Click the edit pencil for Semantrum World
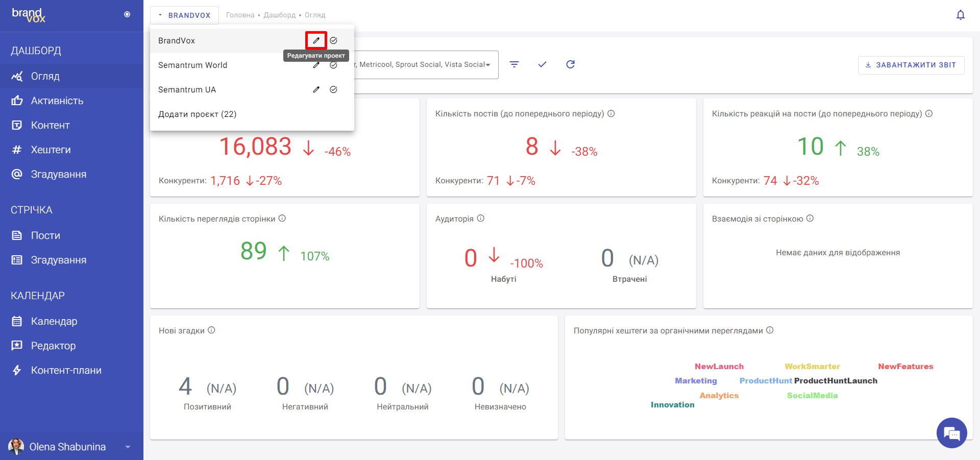Image resolution: width=980 pixels, height=460 pixels. tap(316, 65)
